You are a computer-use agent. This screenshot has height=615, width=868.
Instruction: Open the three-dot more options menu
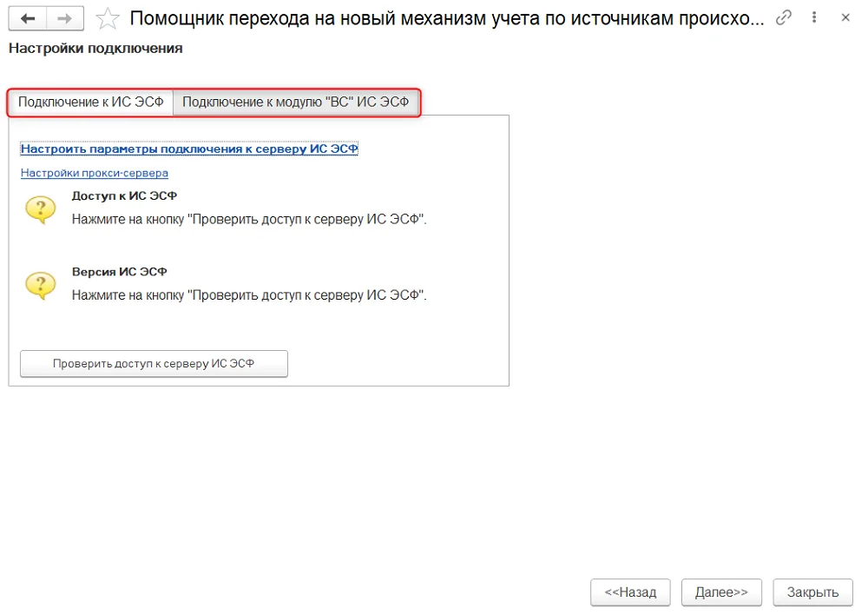814,17
